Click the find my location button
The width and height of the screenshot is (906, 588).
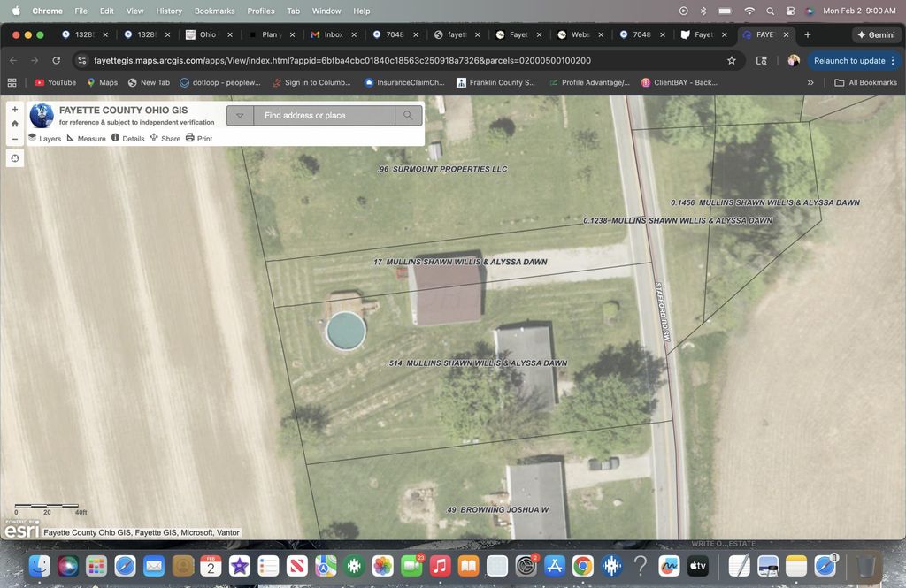click(15, 158)
